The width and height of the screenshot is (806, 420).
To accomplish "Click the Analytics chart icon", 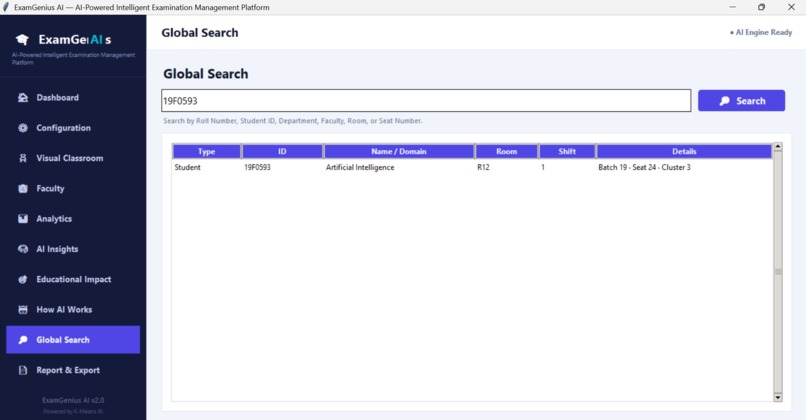I will click(x=23, y=218).
